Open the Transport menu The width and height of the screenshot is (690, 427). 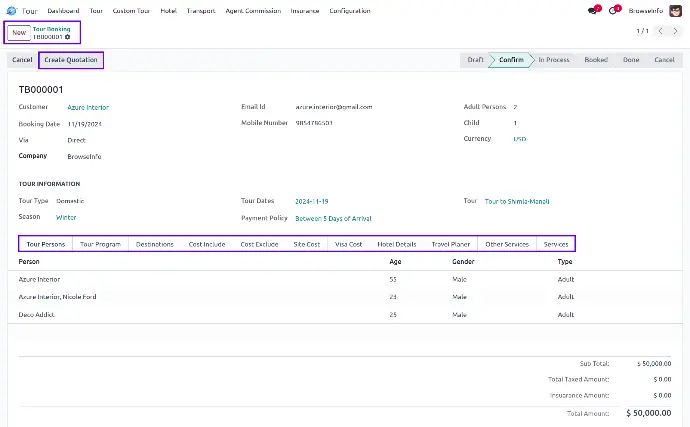(200, 11)
